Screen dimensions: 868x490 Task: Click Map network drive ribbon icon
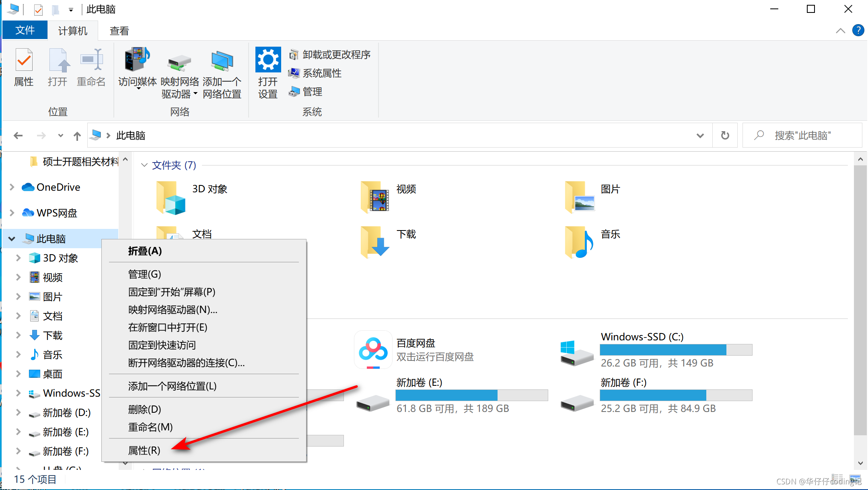coord(179,62)
